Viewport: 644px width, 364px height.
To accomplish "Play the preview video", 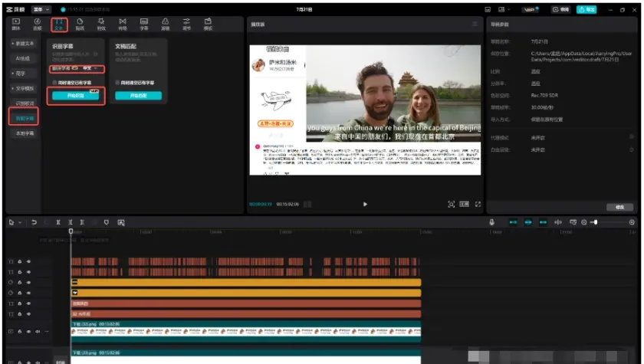I will pyautogui.click(x=365, y=204).
